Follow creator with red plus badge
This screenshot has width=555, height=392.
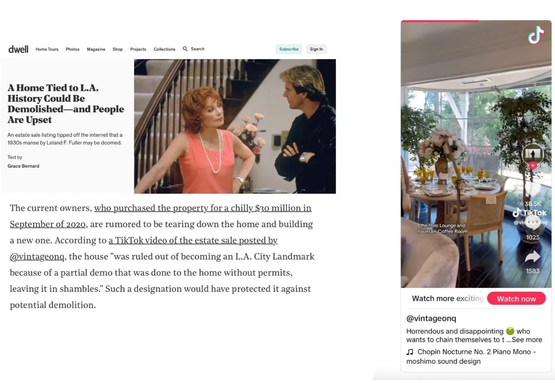click(532, 166)
